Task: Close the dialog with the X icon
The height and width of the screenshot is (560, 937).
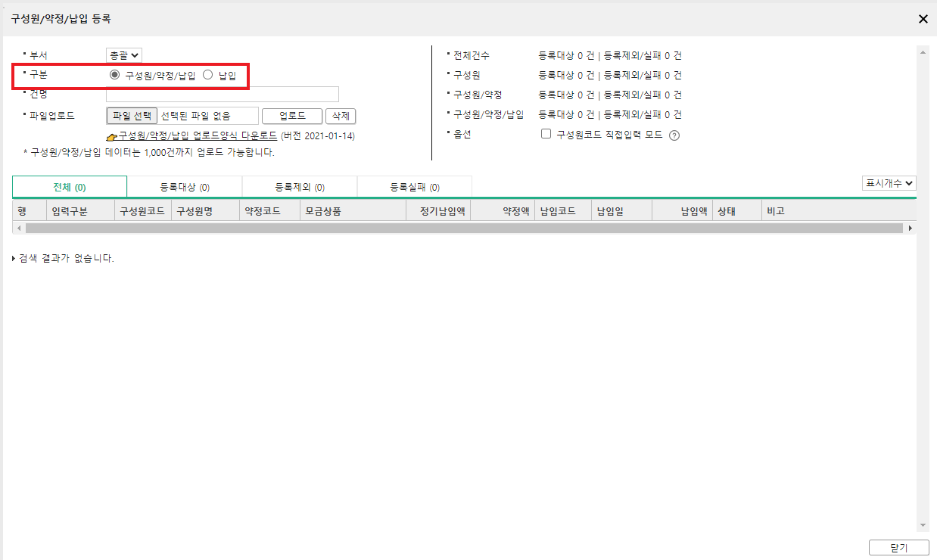Action: coord(923,19)
